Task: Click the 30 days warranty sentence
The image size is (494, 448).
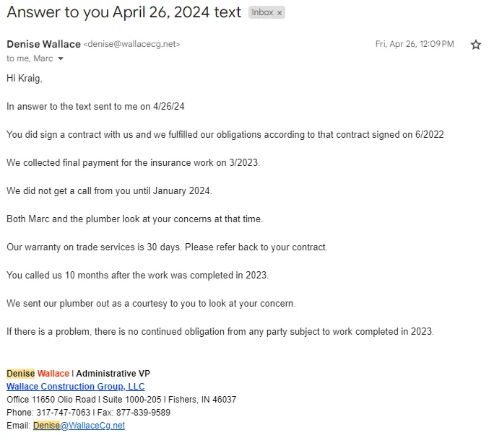Action: [x=167, y=247]
